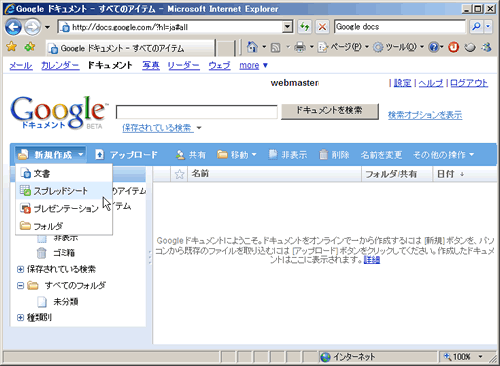Open the 保存されている検索 dropdown link
This screenshot has width=500, height=366.
[162, 128]
